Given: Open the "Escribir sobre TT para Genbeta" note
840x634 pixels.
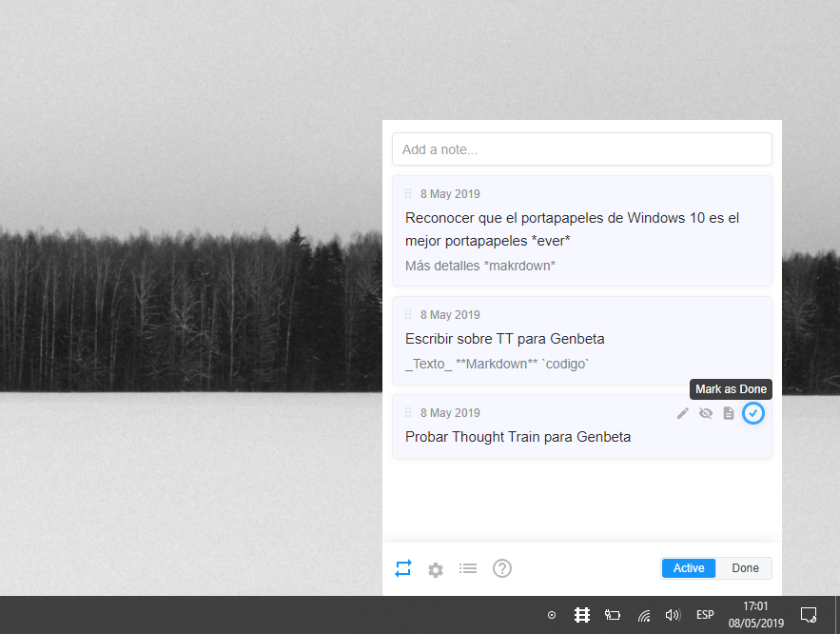Looking at the screenshot, I should coord(505,338).
